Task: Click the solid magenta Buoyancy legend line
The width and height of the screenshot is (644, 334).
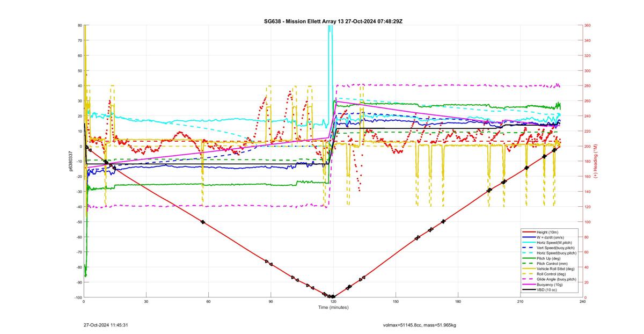Action: [529, 285]
